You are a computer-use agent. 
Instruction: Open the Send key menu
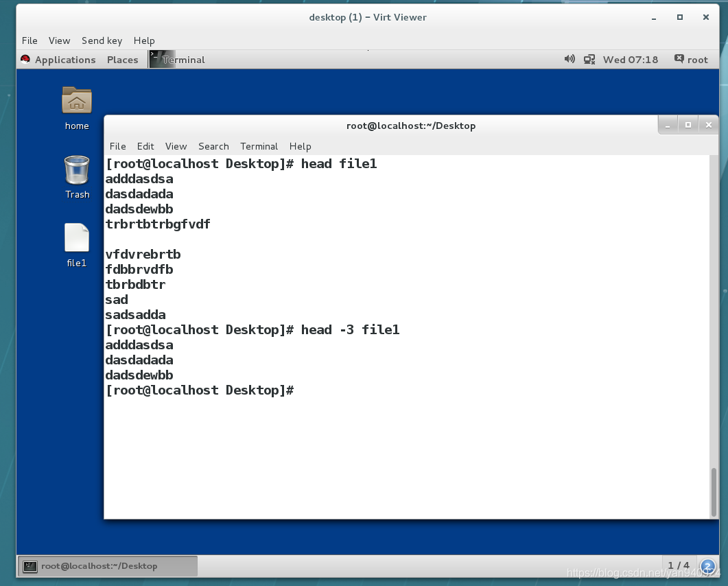[102, 40]
